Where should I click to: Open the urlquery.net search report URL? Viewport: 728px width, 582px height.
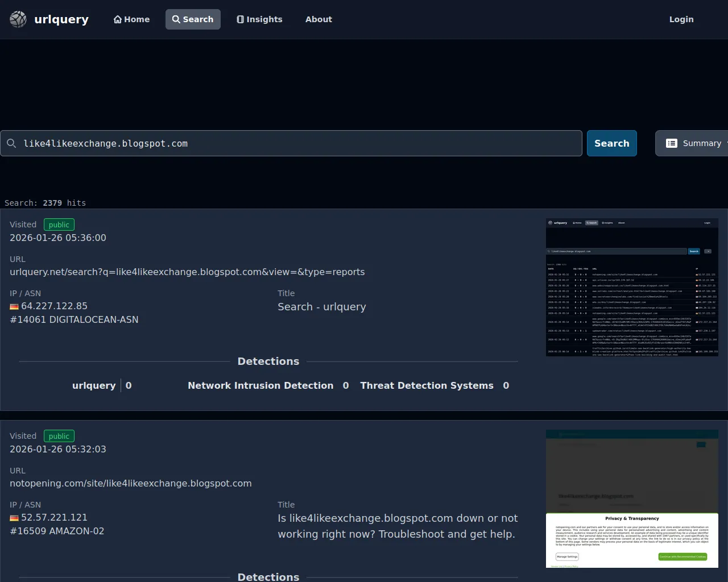[187, 272]
